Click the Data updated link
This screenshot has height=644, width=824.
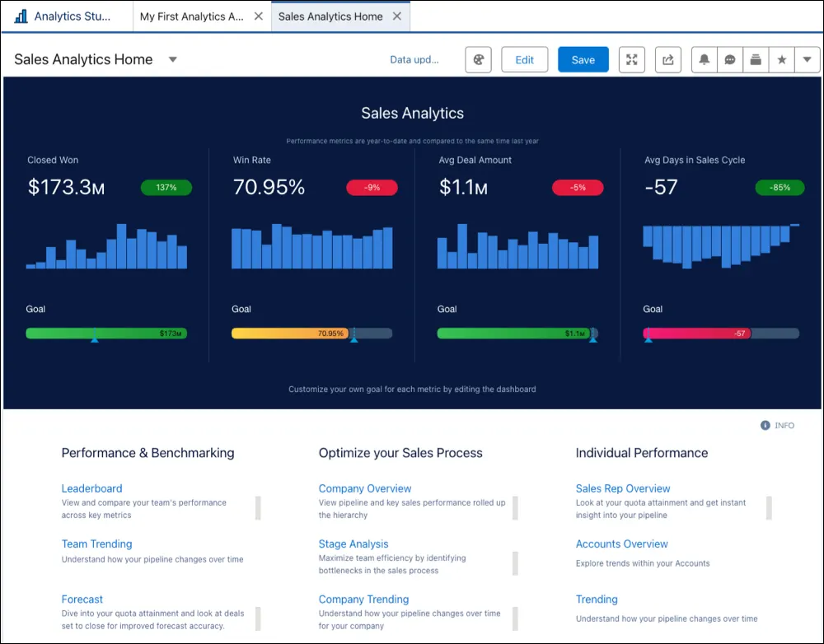coord(414,59)
